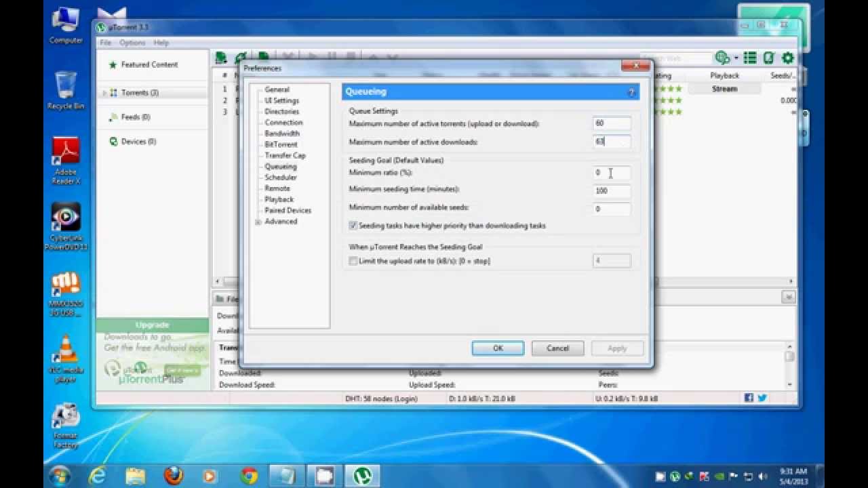868x488 pixels.
Task: Open the File menu
Action: coord(106,43)
